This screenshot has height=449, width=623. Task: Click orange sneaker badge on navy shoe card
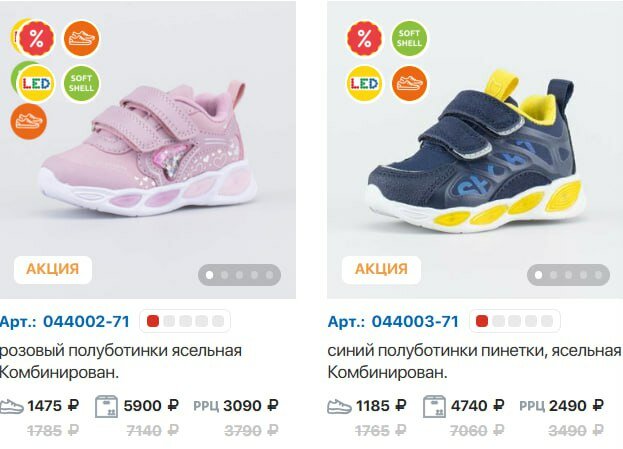click(x=409, y=83)
